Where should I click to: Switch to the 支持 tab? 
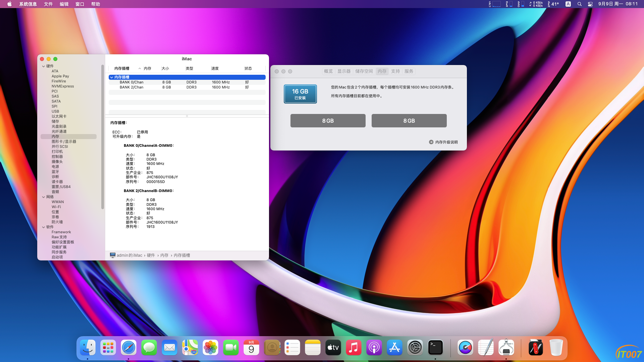[395, 71]
